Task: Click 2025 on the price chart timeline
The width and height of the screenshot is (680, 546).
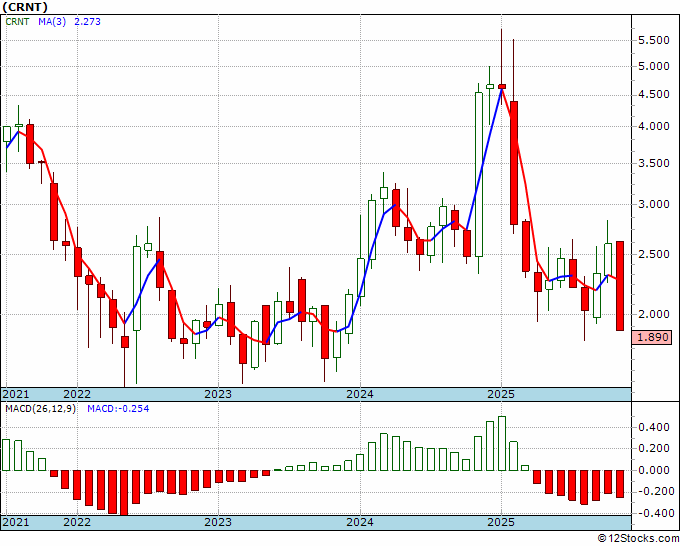Action: click(501, 394)
